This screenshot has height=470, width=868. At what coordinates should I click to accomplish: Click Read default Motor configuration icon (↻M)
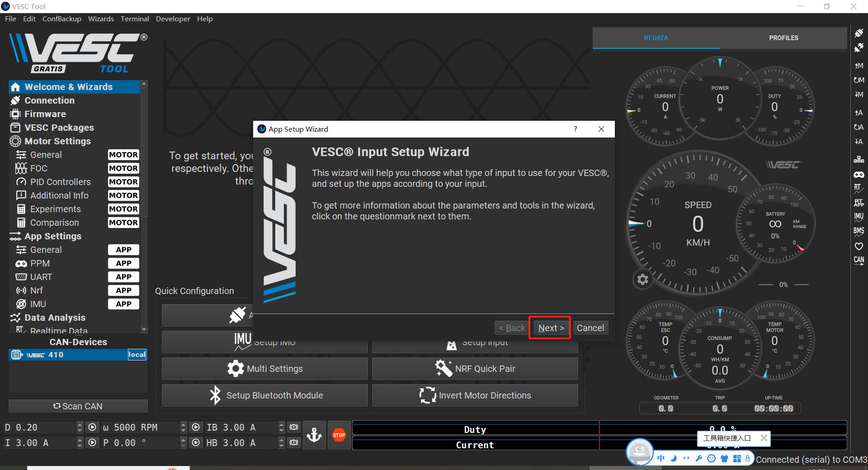click(859, 80)
